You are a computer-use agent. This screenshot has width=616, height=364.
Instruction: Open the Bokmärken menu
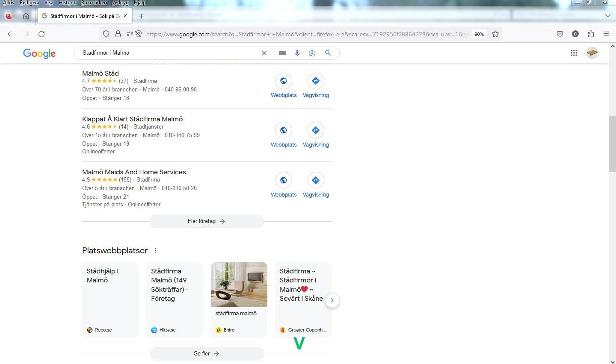point(94,3)
